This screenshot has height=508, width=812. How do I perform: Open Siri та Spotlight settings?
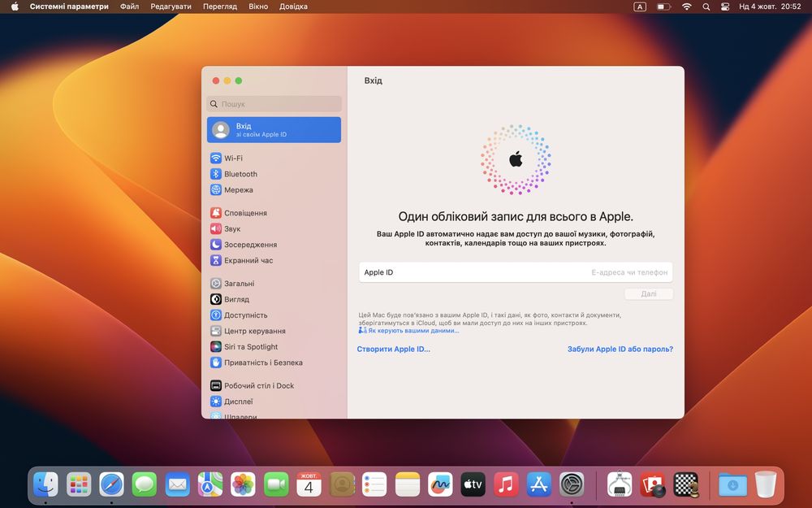274,347
